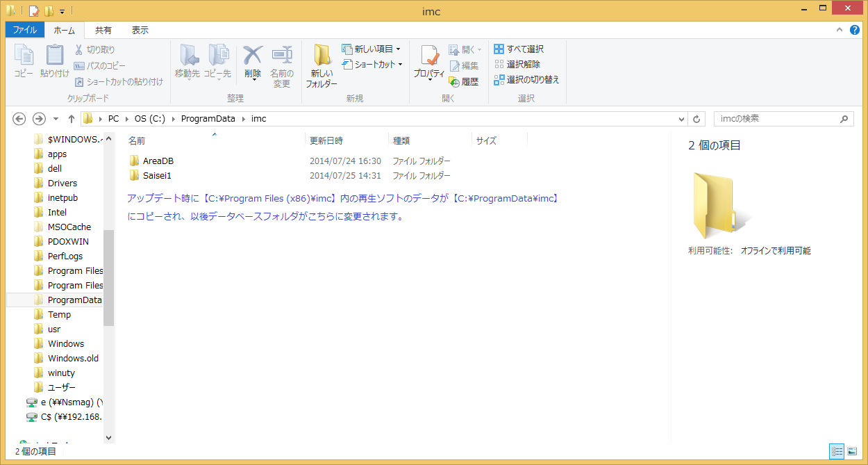
Task: Click Select all (すべて選択)
Action: coord(519,49)
